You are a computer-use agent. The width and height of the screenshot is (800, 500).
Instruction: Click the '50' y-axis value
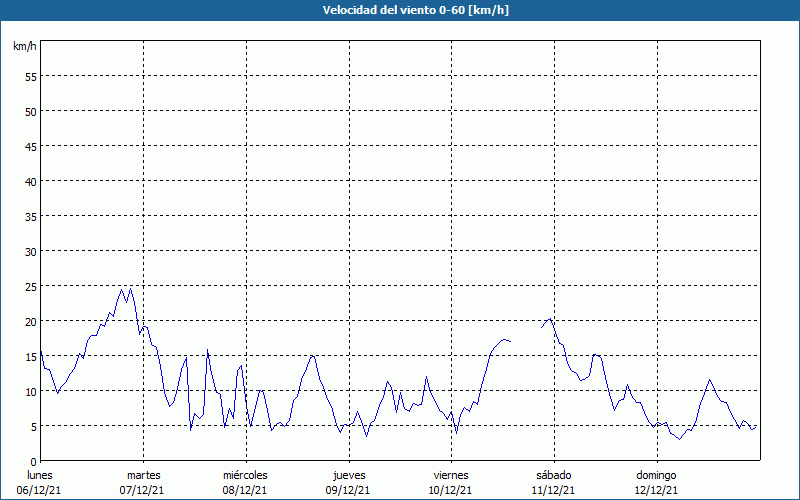point(31,112)
